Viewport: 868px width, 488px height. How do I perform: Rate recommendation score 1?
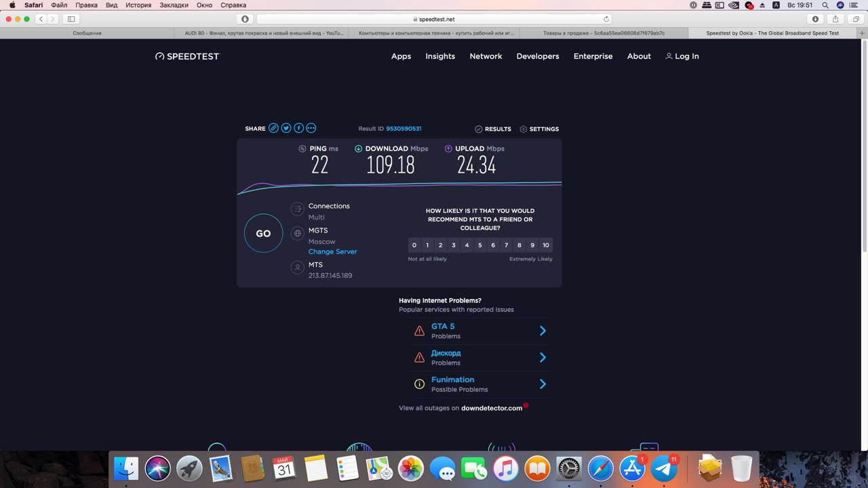coord(427,245)
